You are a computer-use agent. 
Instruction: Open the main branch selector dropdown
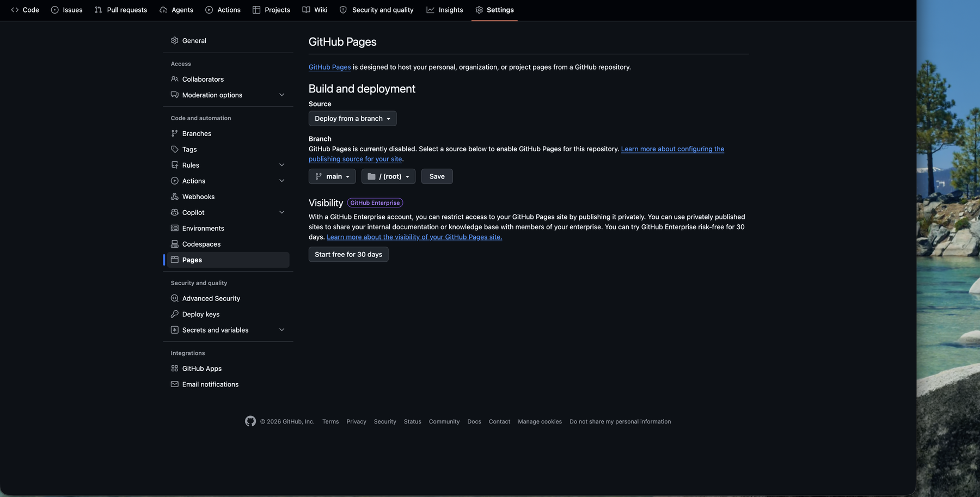tap(332, 176)
